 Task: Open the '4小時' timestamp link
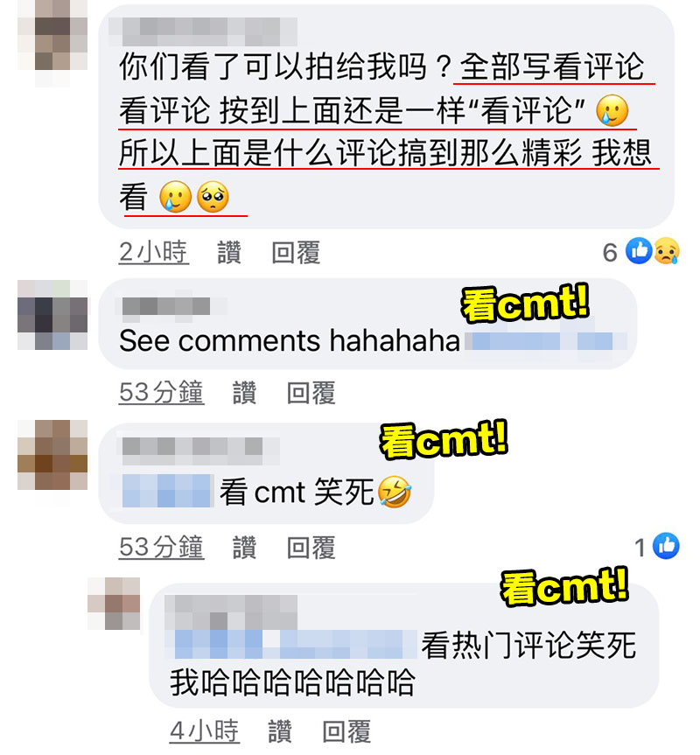coord(205,731)
